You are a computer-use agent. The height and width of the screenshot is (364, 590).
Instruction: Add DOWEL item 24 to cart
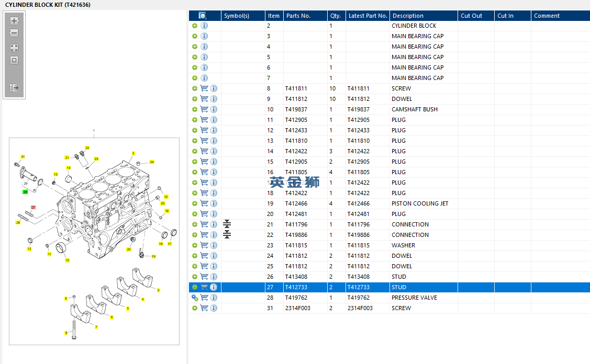[204, 256]
